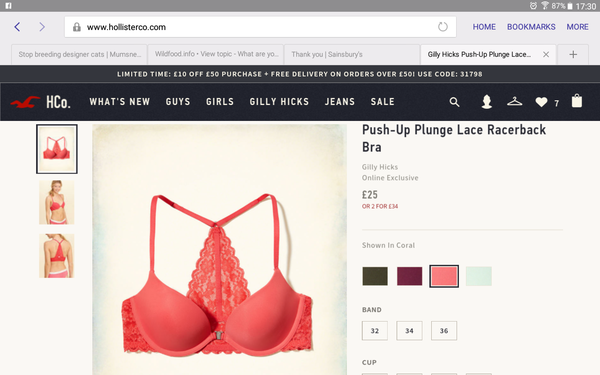Click the Shown In Coral label
The height and width of the screenshot is (375, 600).
point(388,245)
